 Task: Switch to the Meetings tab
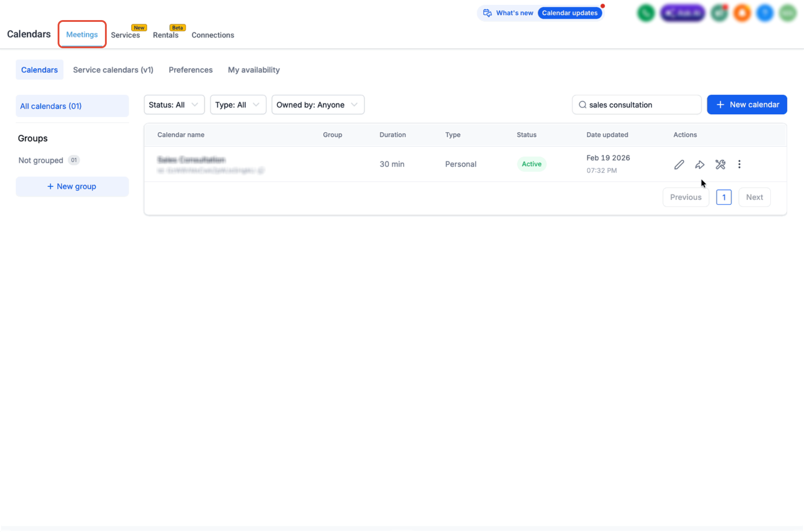click(x=82, y=34)
